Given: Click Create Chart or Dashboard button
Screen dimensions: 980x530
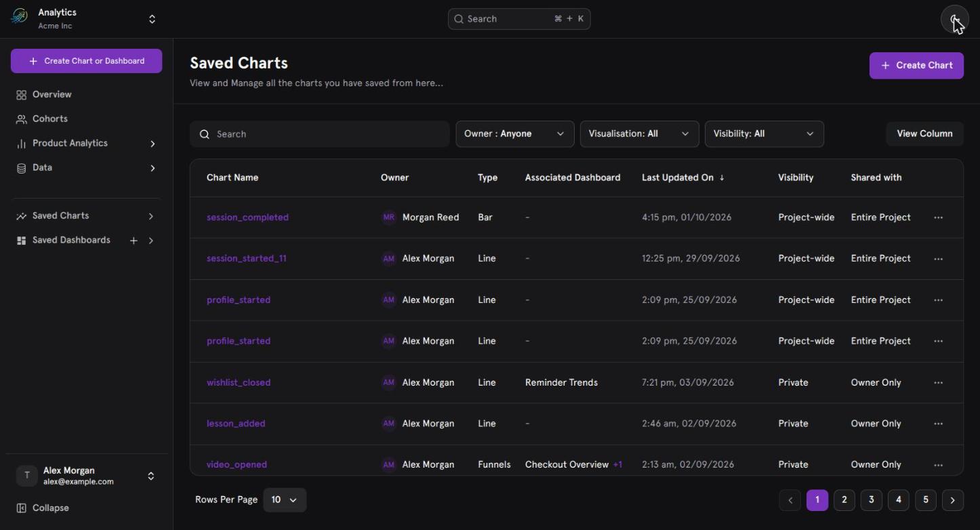Looking at the screenshot, I should [86, 61].
